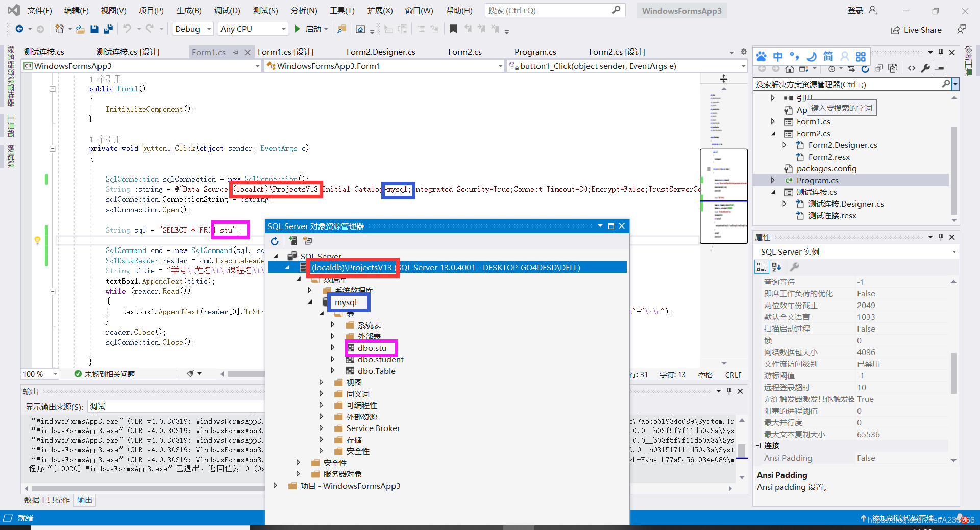The image size is (980, 530).
Task: Open the output source 调试 dropdown
Action: (x=176, y=406)
